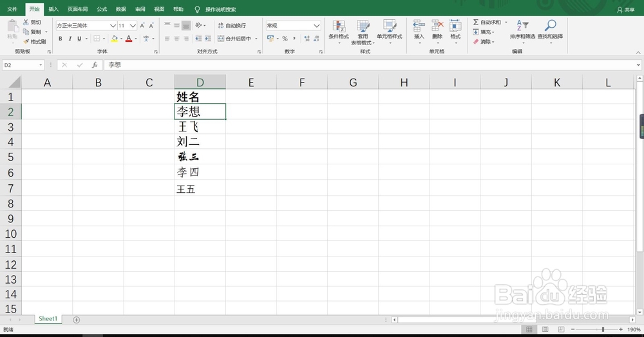Collapse the ribbon with the chevron
This screenshot has height=337, width=644.
tap(638, 53)
